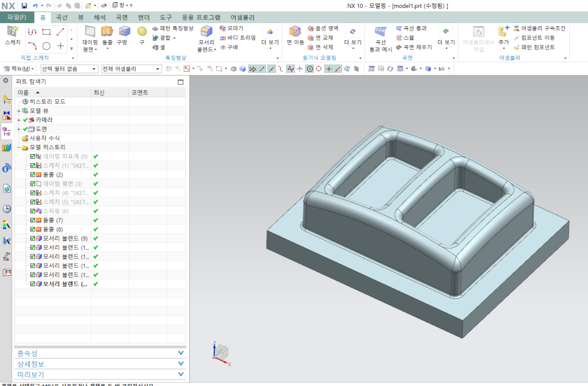This screenshot has height=386, width=588.
Task: Click Move Component (컴포넌트 이동)
Action: 534,38
